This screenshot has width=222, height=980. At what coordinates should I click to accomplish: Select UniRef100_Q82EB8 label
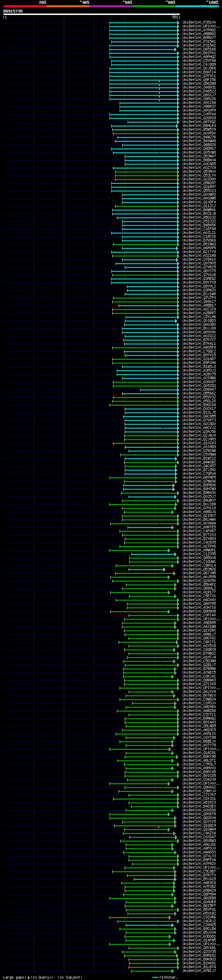199,898
